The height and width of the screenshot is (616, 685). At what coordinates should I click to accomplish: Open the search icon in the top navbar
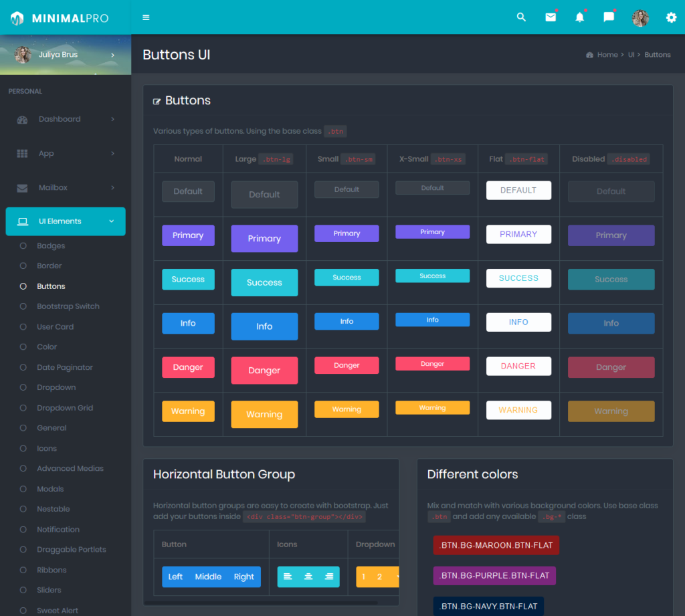[x=521, y=17]
